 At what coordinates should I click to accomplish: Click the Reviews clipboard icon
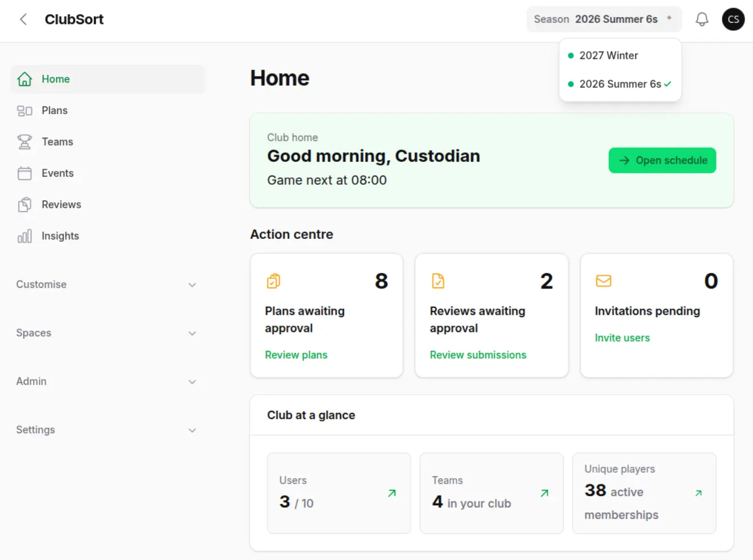click(25, 205)
